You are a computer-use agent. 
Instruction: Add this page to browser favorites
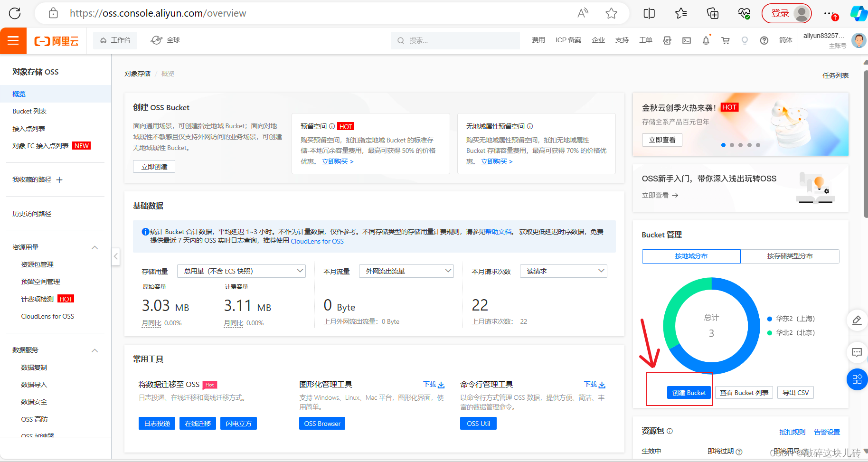(x=611, y=13)
